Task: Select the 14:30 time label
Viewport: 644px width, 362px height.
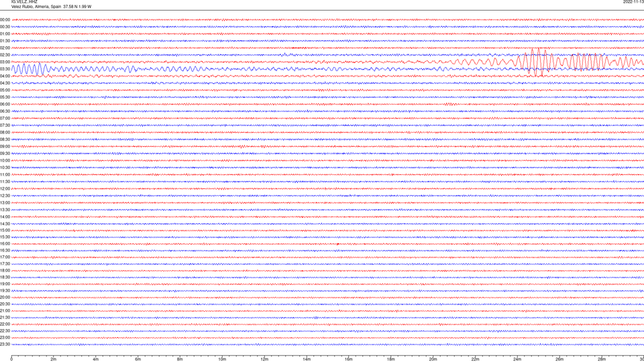Action: coord(5,224)
